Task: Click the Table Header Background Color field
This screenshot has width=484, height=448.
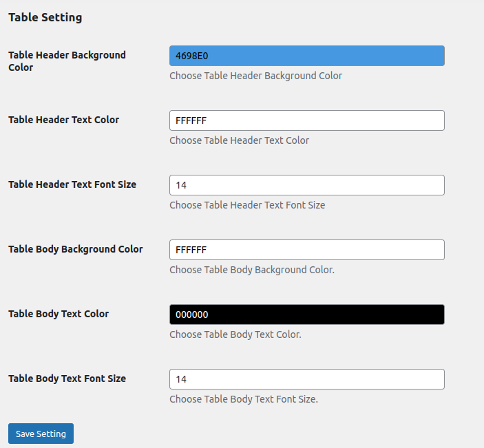Action: coord(306,56)
